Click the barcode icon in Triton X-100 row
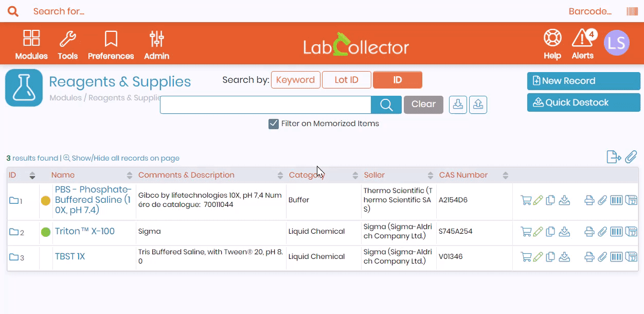This screenshot has height=314, width=644. pyautogui.click(x=616, y=232)
